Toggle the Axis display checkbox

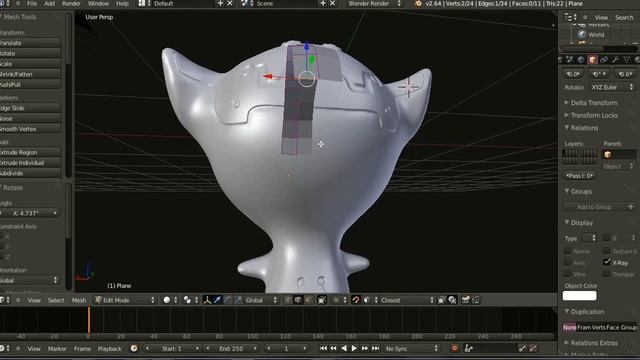click(x=567, y=262)
